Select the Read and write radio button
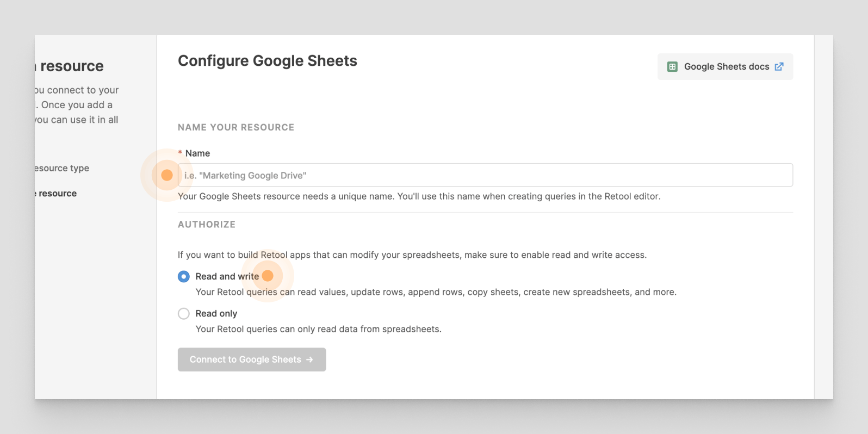Image resolution: width=868 pixels, height=434 pixels. click(184, 276)
